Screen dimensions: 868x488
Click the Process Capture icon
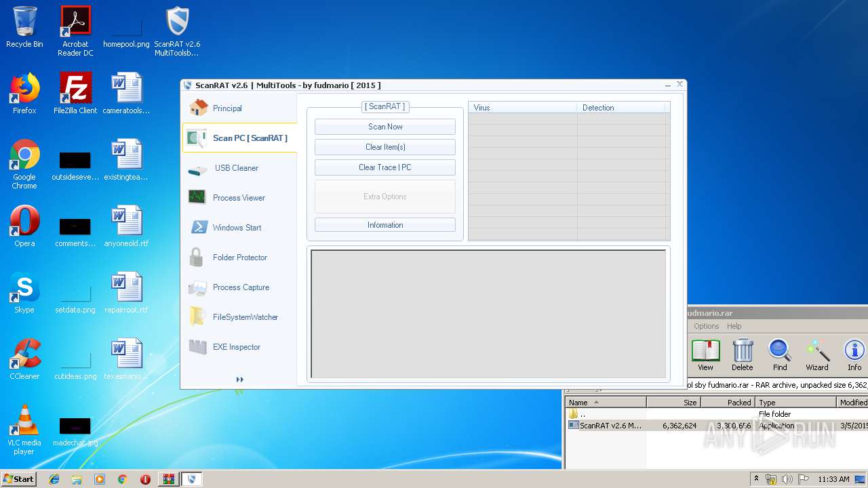[x=197, y=287]
